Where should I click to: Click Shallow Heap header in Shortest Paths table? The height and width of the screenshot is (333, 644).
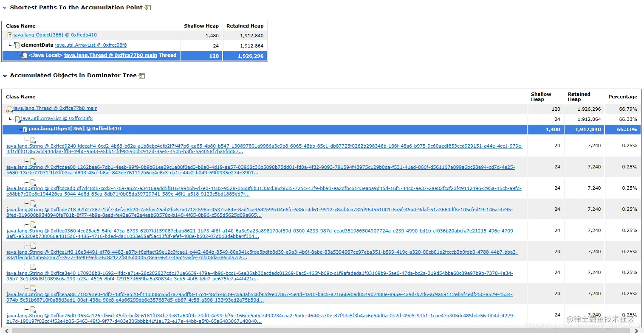pyautogui.click(x=201, y=26)
